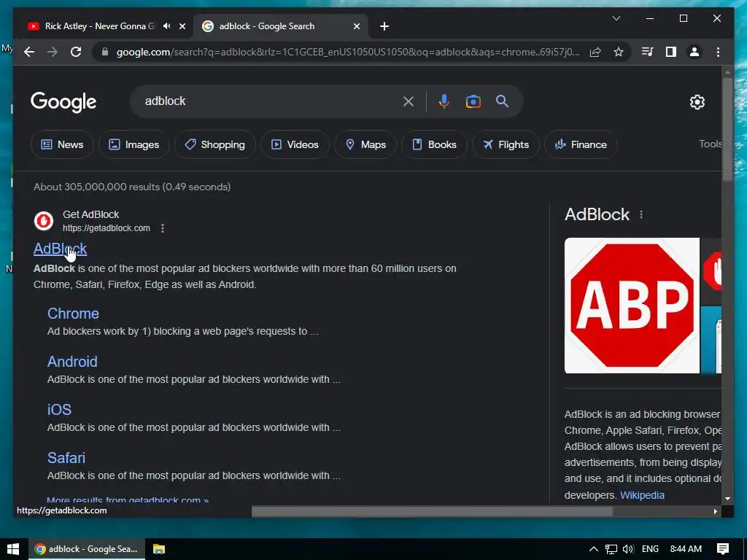Filter results by Images
The width and height of the screenshot is (747, 560).
click(x=134, y=144)
